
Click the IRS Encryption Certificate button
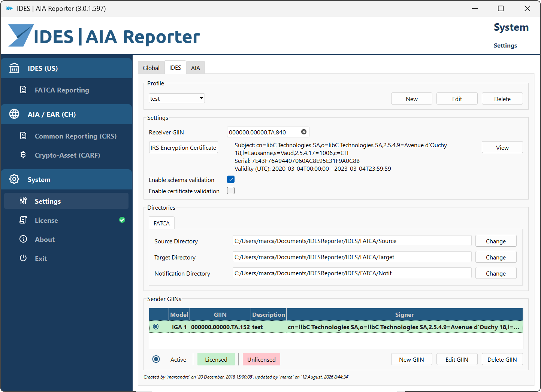(184, 148)
